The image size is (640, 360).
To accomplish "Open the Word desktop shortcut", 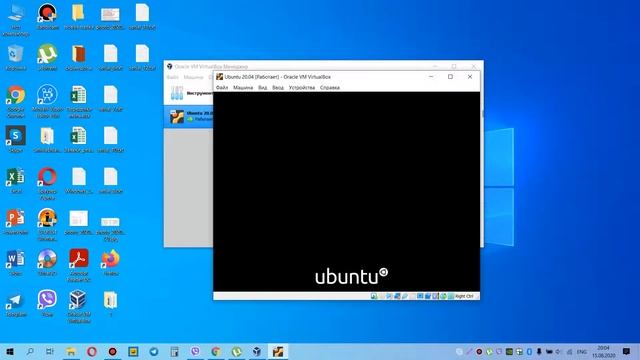I will [x=16, y=262].
